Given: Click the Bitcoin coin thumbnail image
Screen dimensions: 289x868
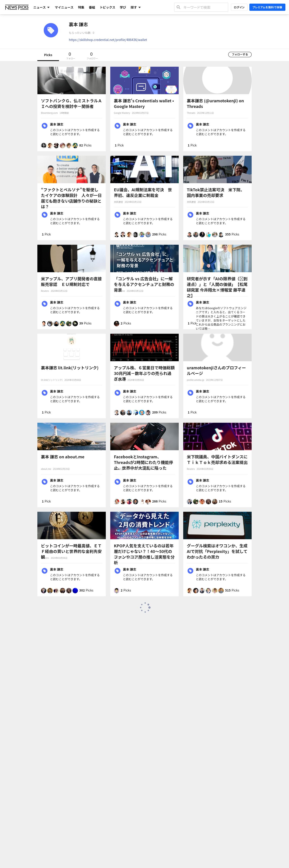Looking at the screenshot, I should pyautogui.click(x=71, y=525).
